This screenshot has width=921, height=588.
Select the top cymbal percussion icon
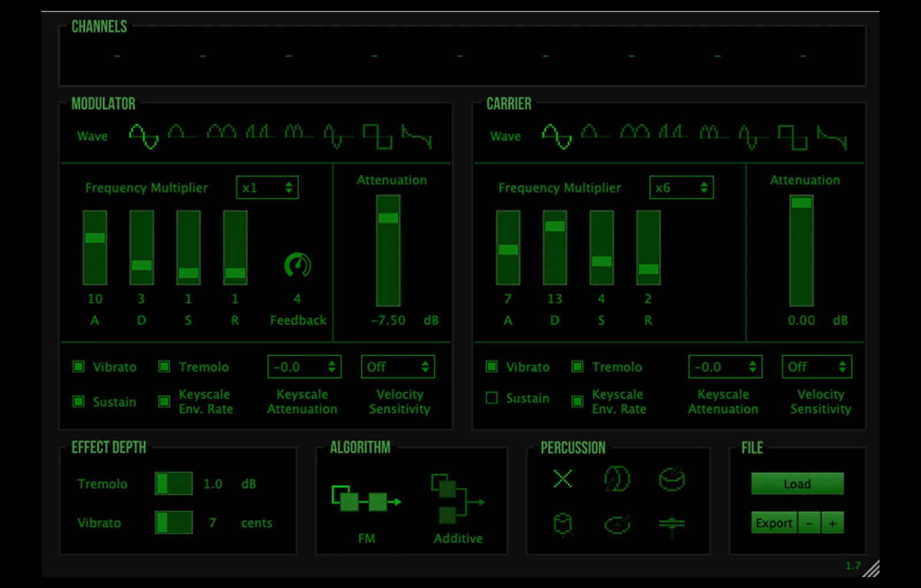(x=617, y=524)
